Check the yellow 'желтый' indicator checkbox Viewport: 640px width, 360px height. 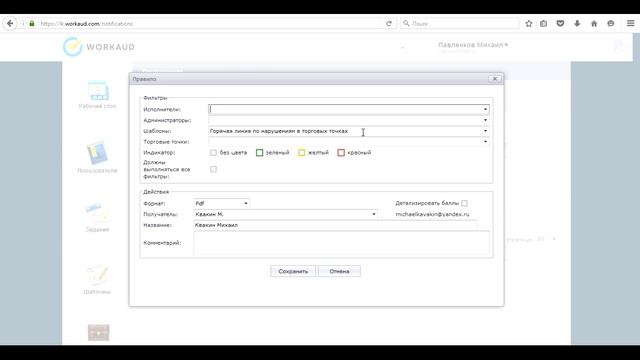[x=301, y=153]
